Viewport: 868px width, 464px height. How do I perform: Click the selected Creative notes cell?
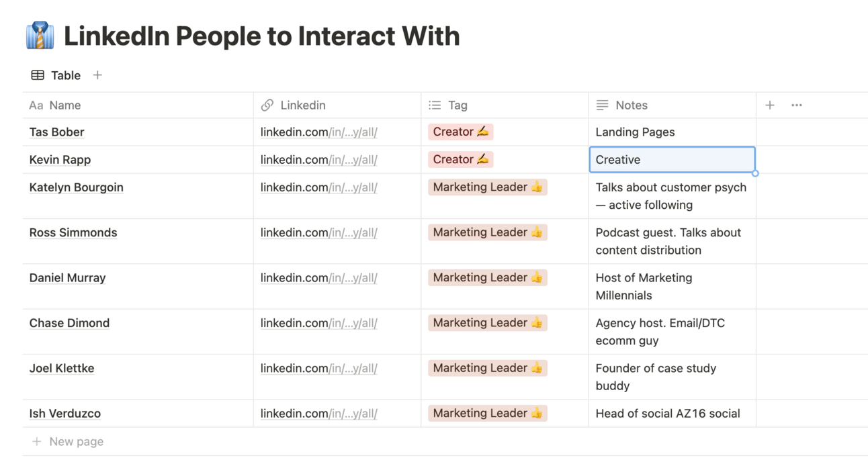point(672,160)
